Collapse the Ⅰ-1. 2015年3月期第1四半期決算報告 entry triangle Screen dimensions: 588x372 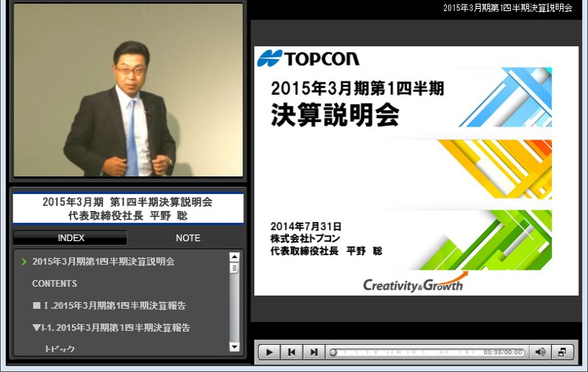click(x=36, y=328)
